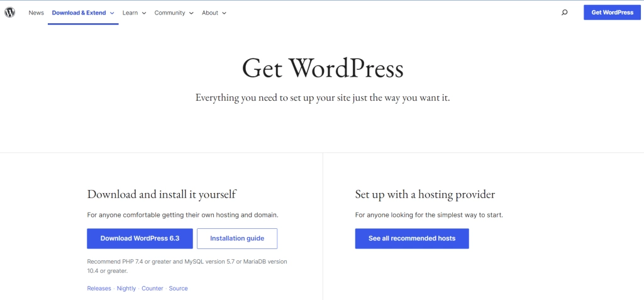Click 'Set up with a hosting provider' heading

425,194
